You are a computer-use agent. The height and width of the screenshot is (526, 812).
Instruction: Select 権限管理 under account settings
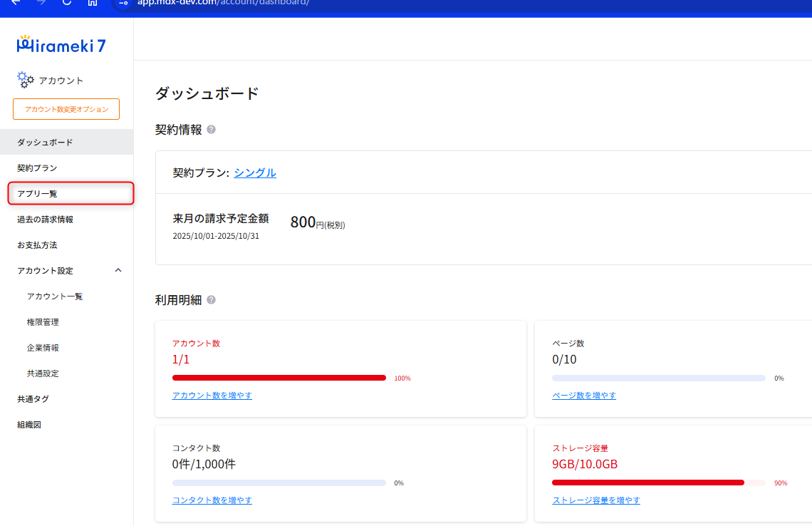43,322
